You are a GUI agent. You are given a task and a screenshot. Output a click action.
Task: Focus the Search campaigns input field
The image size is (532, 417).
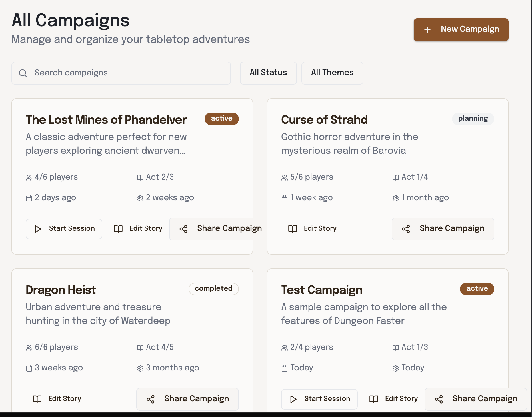pyautogui.click(x=129, y=73)
